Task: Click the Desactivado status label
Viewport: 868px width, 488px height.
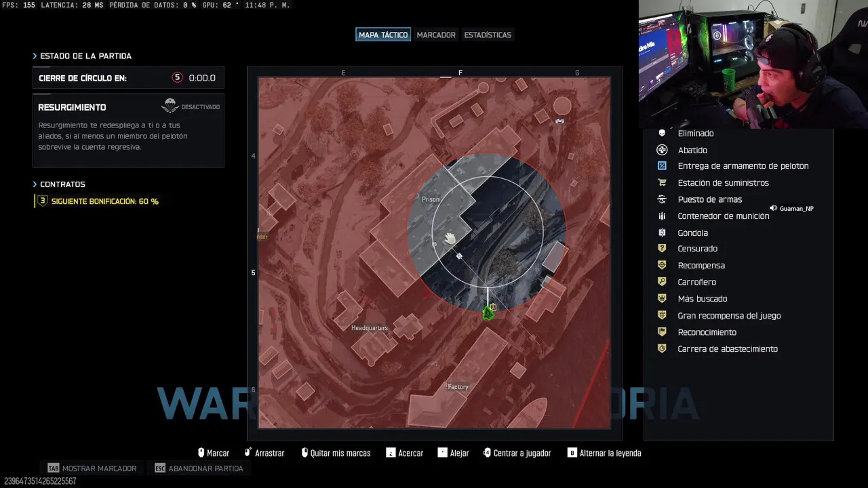Action: click(201, 107)
